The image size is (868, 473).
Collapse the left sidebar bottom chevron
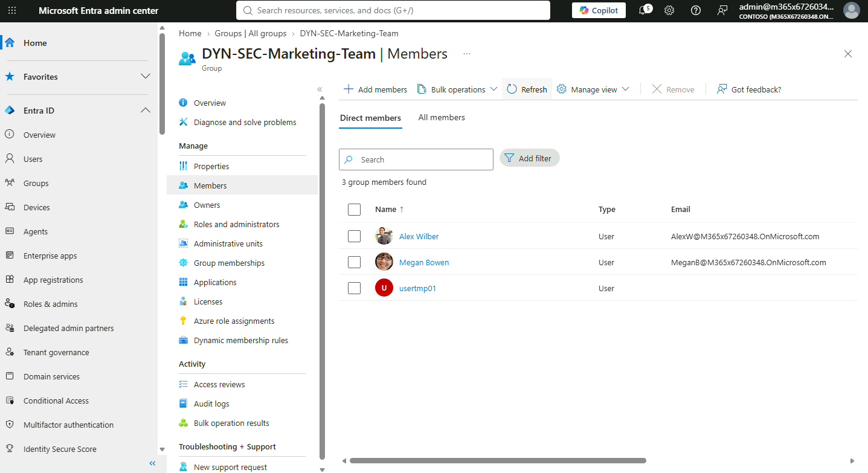(x=152, y=463)
